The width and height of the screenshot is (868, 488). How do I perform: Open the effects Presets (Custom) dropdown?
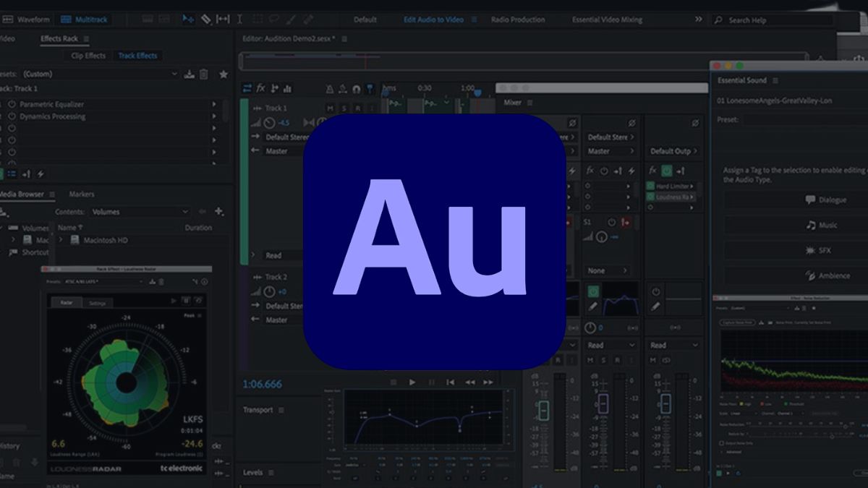[x=99, y=74]
